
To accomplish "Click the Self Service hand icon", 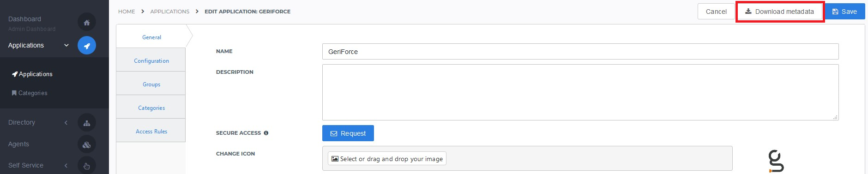I will click(x=87, y=166).
